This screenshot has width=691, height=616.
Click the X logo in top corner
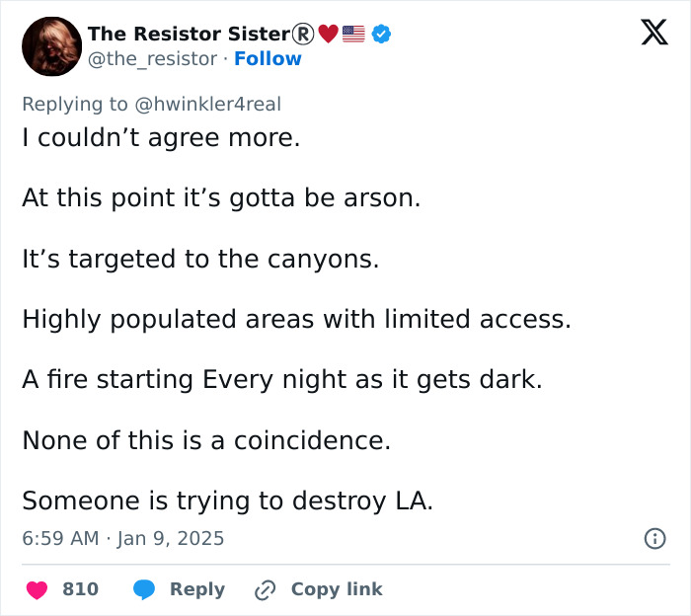(x=653, y=34)
